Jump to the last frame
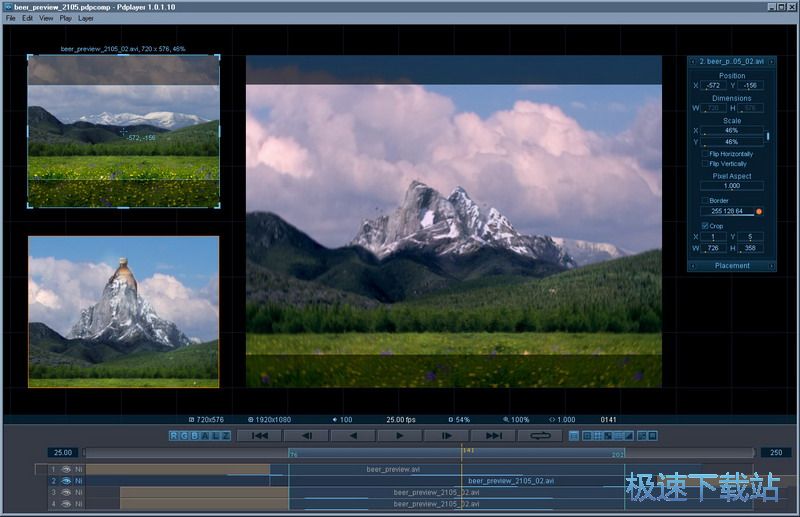The height and width of the screenshot is (517, 800). pyautogui.click(x=494, y=436)
